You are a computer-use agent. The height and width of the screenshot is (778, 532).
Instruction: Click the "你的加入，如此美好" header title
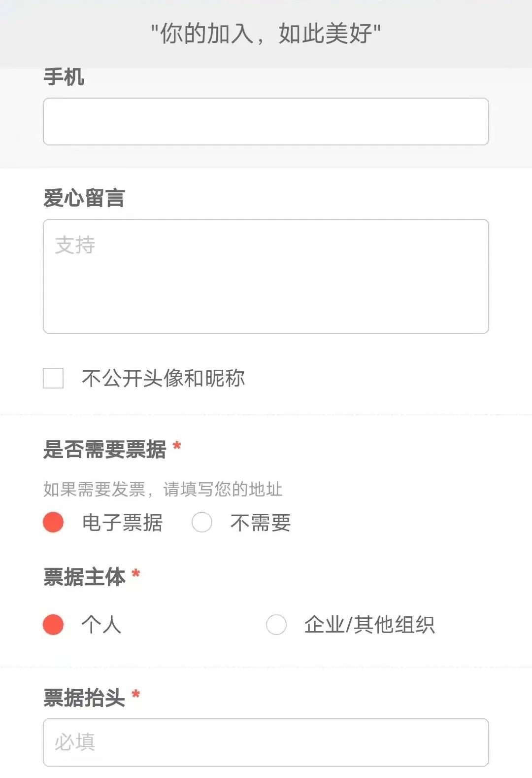point(266,34)
